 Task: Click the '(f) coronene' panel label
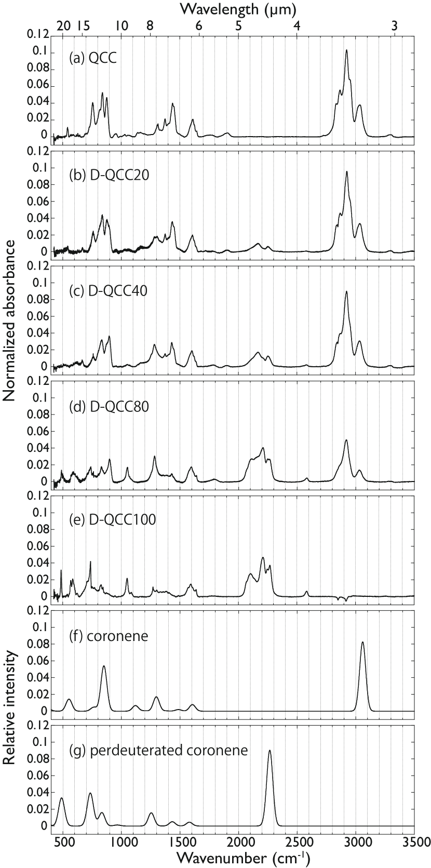[109, 636]
